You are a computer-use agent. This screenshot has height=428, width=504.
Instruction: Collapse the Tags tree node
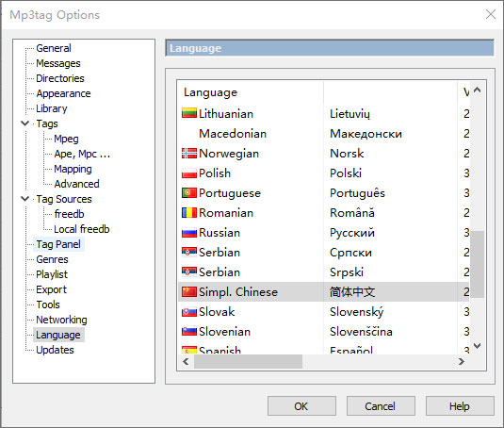click(24, 123)
